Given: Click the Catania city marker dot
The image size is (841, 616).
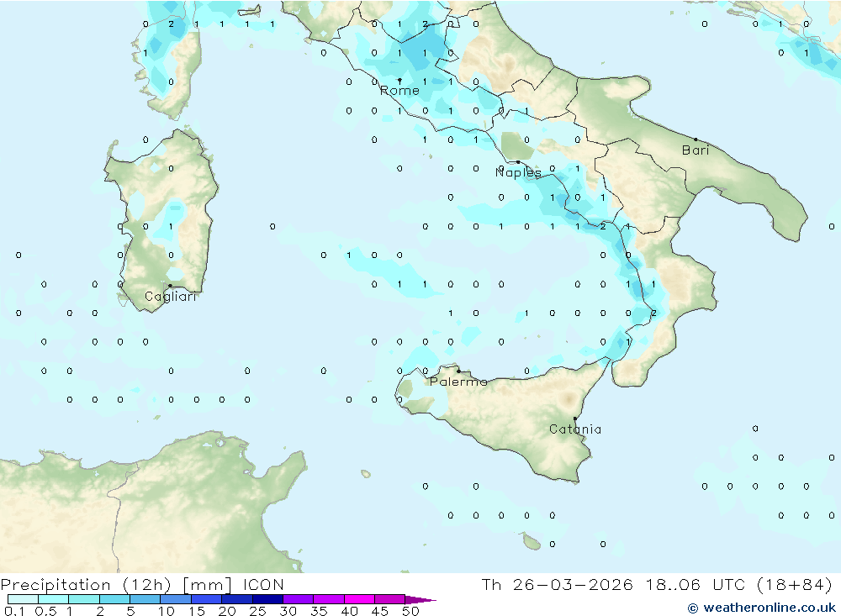Looking at the screenshot, I should tap(575, 419).
